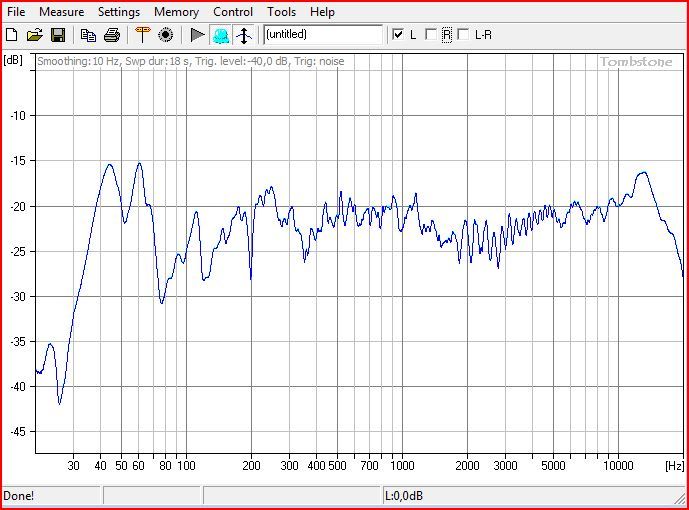Uncheck the L channel checkbox
689x510 pixels.
click(399, 35)
